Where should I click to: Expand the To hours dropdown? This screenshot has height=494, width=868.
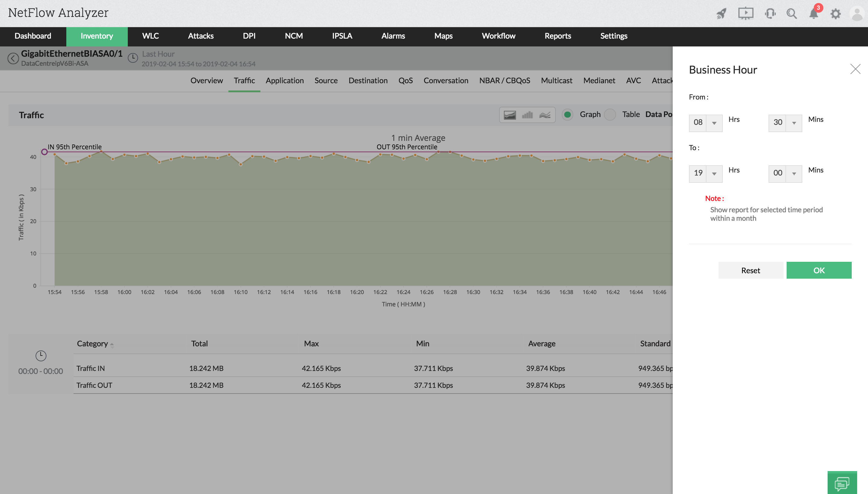714,173
